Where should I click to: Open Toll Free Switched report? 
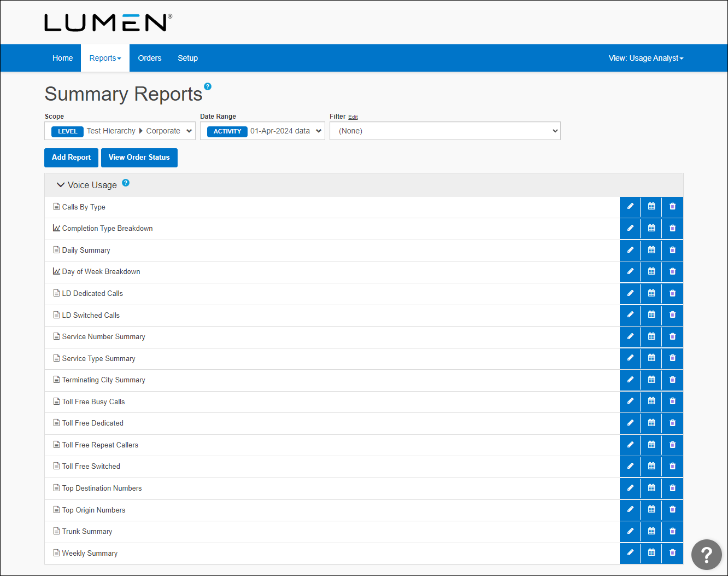click(91, 466)
